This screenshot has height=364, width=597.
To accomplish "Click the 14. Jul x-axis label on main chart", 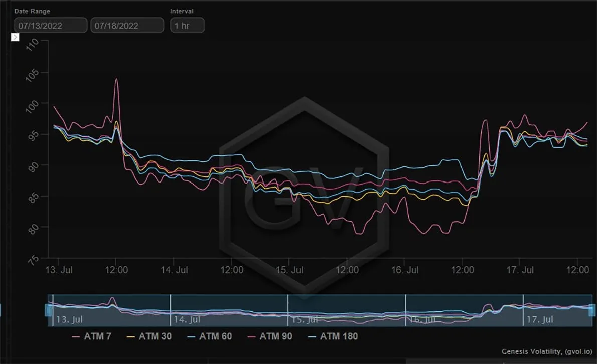I will [x=174, y=270].
